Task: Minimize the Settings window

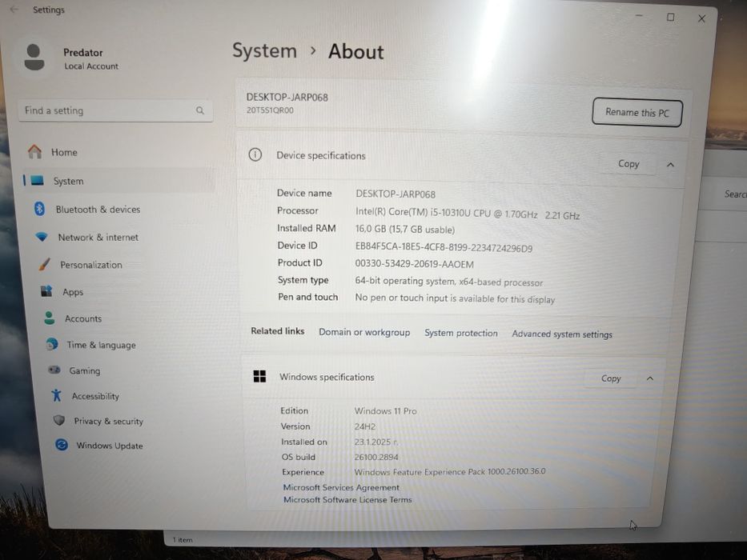Action: coord(639,16)
